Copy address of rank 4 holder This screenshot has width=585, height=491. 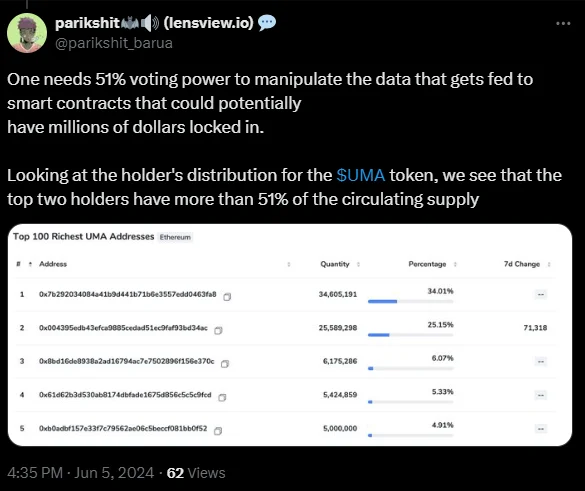coord(222,398)
